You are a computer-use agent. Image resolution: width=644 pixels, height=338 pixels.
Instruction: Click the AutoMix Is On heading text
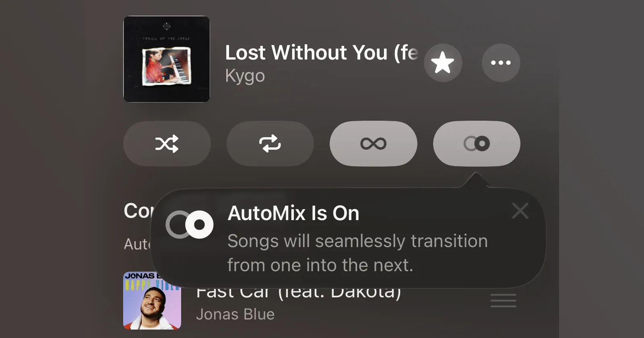(x=293, y=213)
